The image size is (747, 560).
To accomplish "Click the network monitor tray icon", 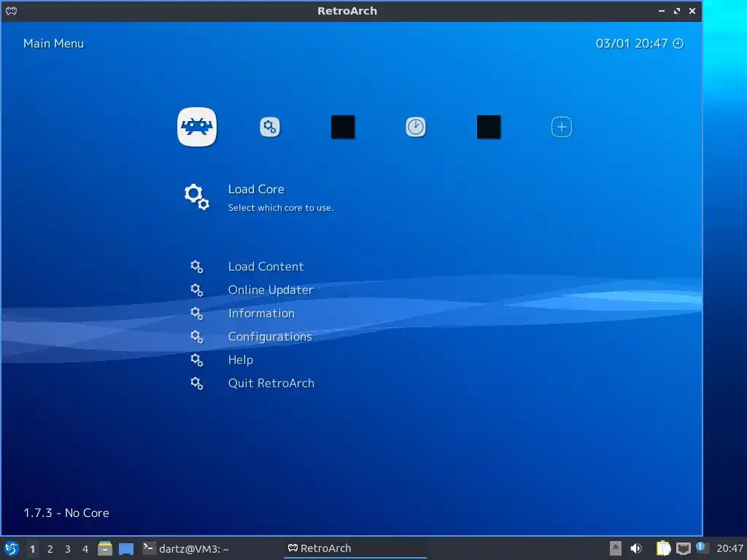I will [683, 548].
